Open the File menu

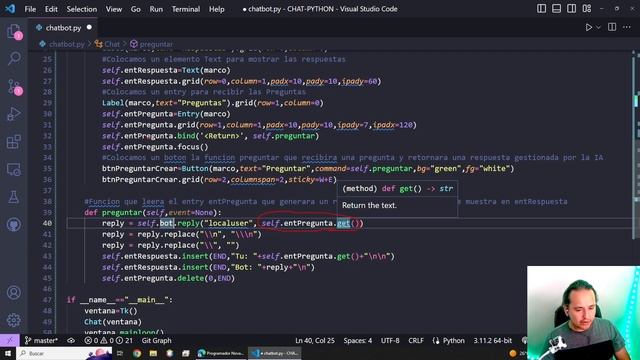30,9
